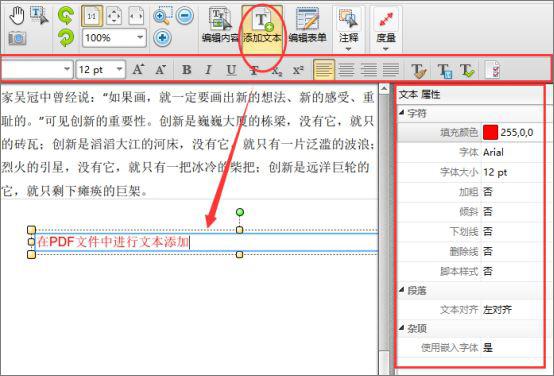Change the 删除线 strikethrough value 否

488,251
